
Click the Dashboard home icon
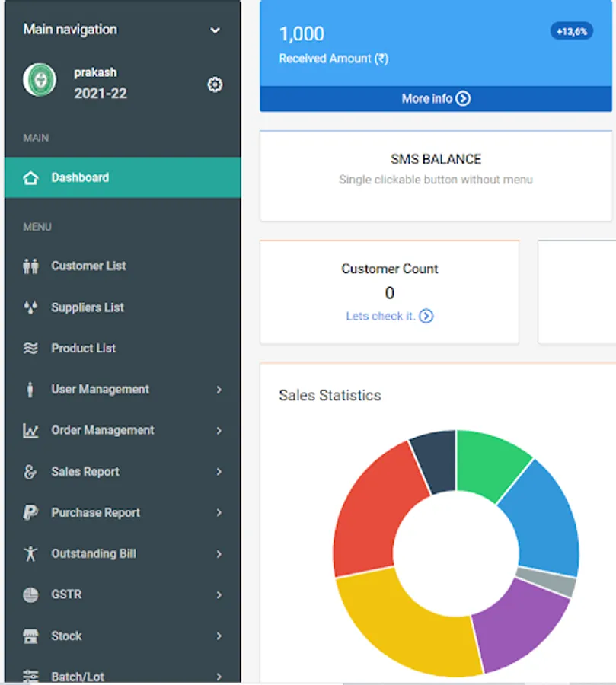pos(30,177)
